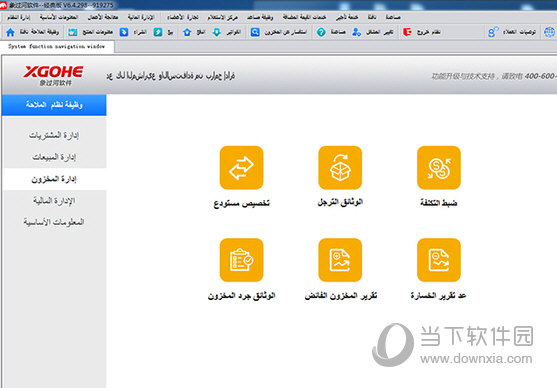
Task: Select إدارة المشتريات in the sidebar
Action: click(54, 135)
